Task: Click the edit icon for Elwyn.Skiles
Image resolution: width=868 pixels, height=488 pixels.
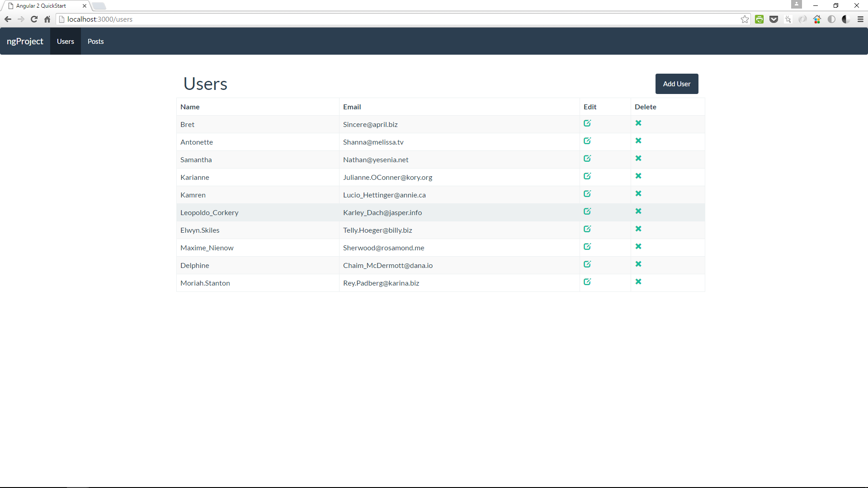Action: point(587,229)
